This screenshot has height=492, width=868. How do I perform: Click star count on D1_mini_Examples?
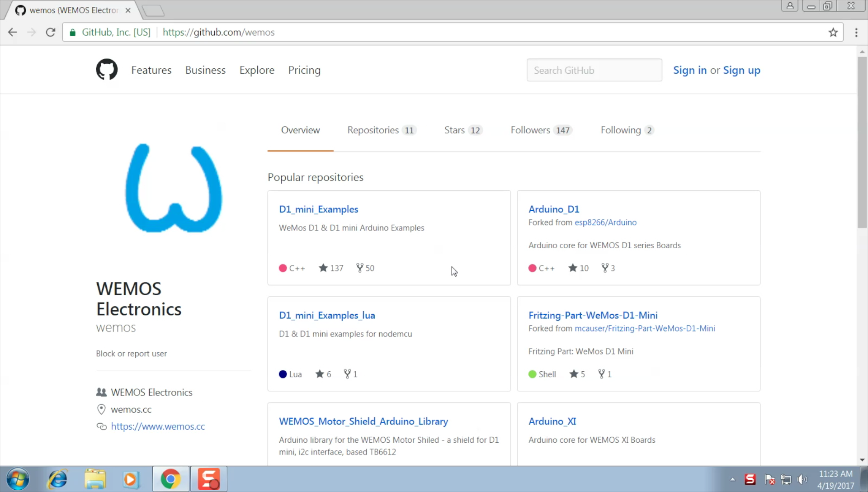[331, 268]
